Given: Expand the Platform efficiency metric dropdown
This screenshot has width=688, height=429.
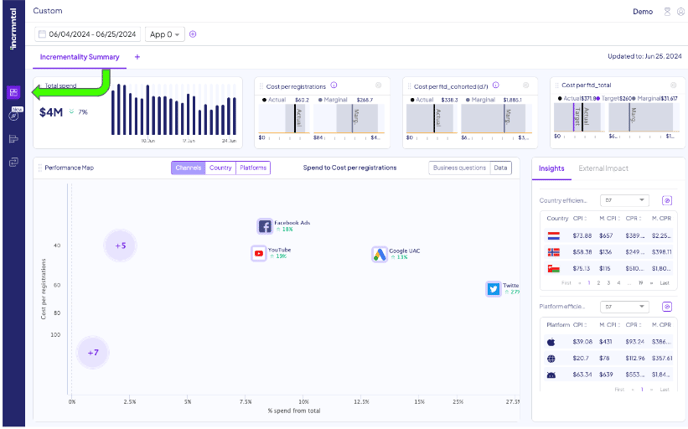Looking at the screenshot, I should pyautogui.click(x=624, y=307).
